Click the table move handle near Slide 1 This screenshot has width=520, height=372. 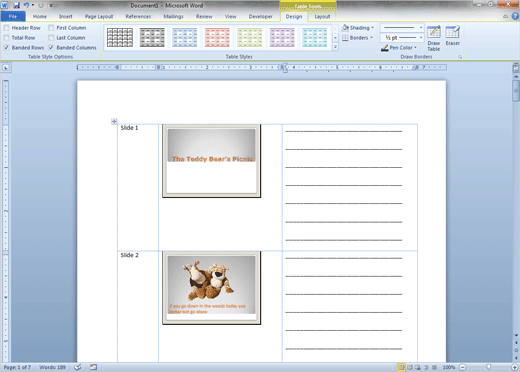click(114, 121)
